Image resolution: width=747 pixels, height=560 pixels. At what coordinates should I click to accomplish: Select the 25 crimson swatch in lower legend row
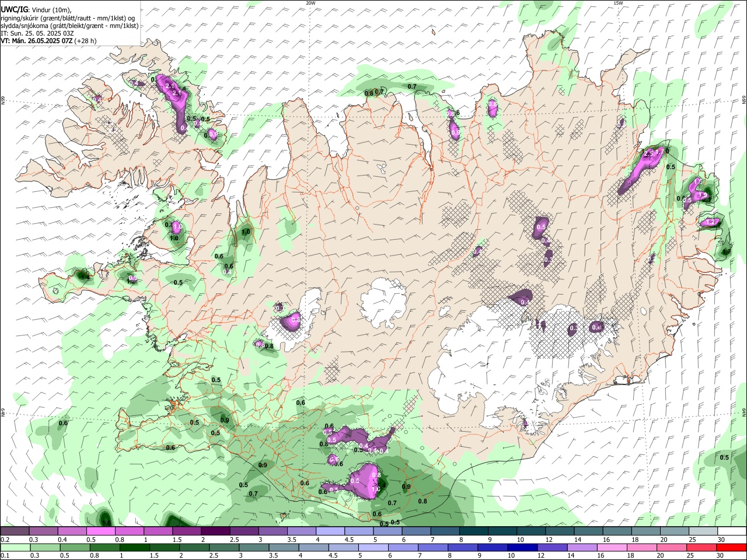click(701, 547)
